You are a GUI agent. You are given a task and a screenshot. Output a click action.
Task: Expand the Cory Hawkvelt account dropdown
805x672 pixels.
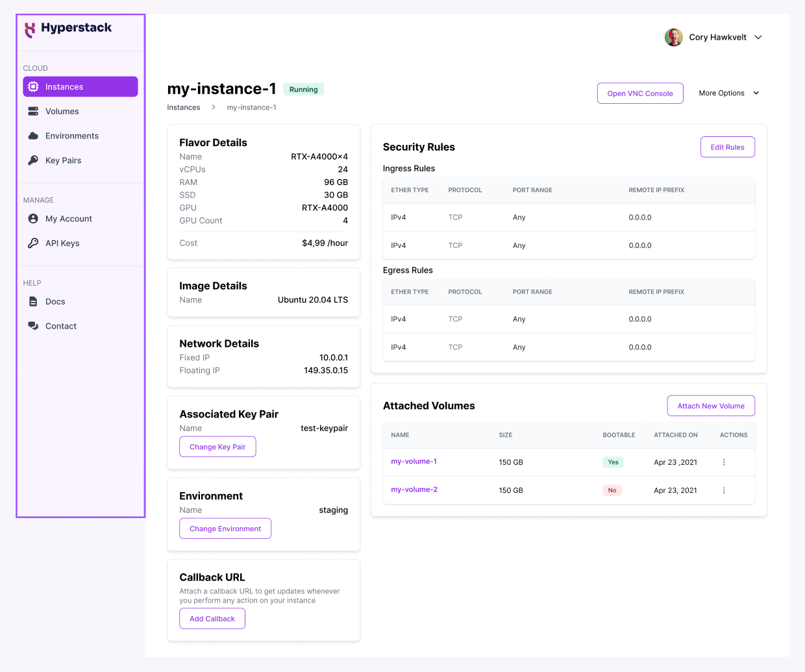(x=758, y=37)
